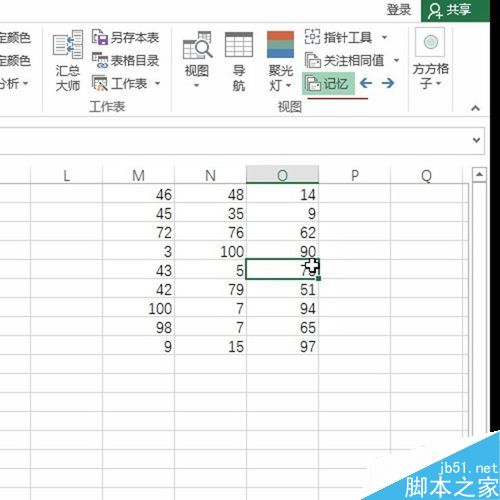Toggle the 记忆 memory button
Viewport: 500px width, 500px height.
pos(328,84)
